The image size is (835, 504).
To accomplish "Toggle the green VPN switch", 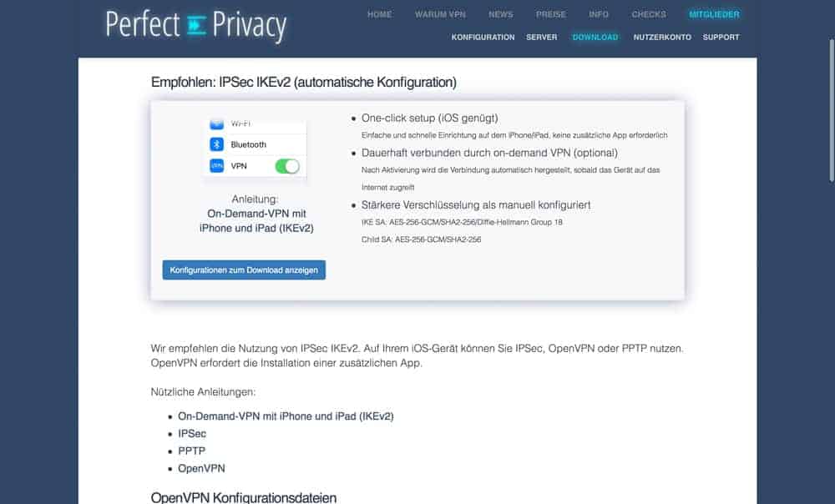I will pos(287,166).
